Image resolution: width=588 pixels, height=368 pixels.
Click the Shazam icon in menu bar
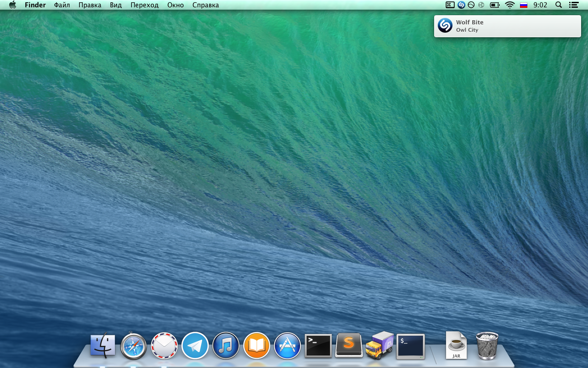pyautogui.click(x=461, y=5)
